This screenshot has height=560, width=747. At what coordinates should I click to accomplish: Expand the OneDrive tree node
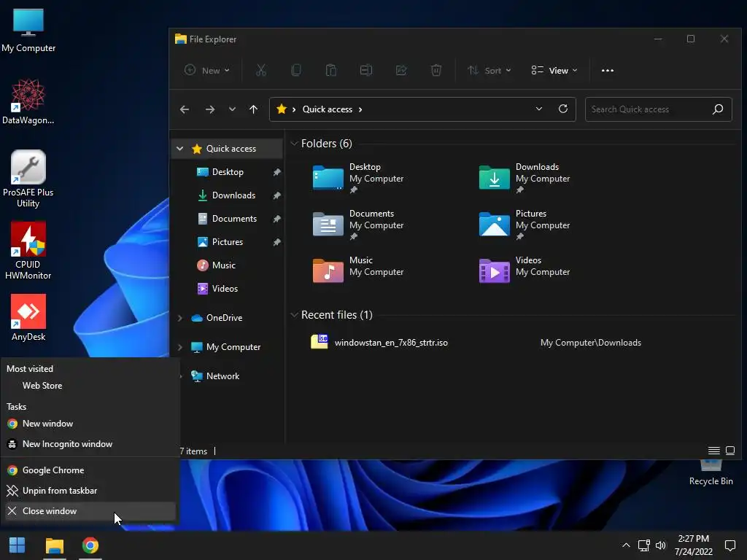point(179,318)
